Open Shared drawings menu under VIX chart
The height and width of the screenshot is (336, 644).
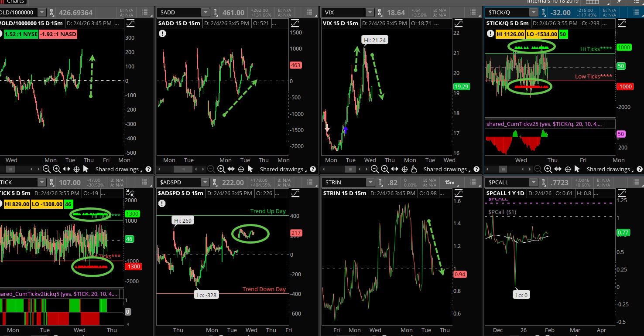(x=445, y=169)
